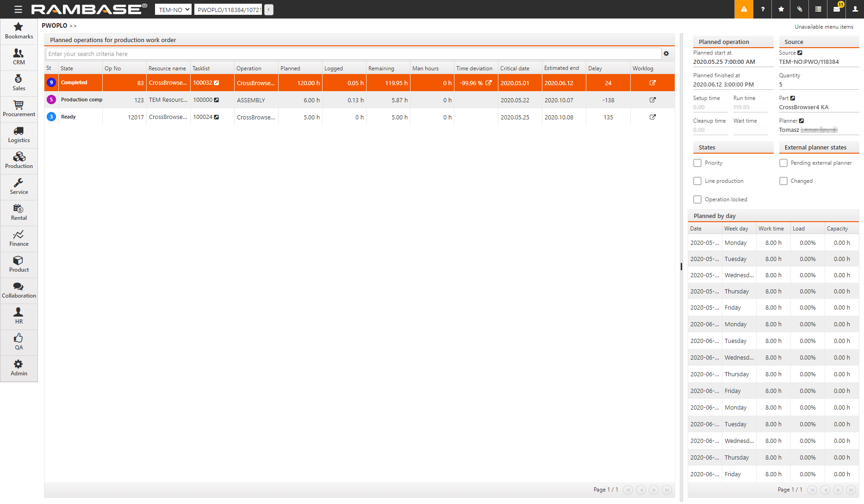This screenshot has width=864, height=504.
Task: Collapse the program field arrow button
Action: [269, 10]
